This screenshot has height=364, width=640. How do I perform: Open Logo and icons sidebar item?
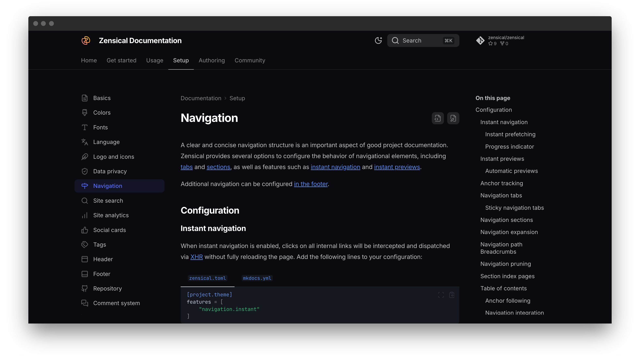coord(114,157)
